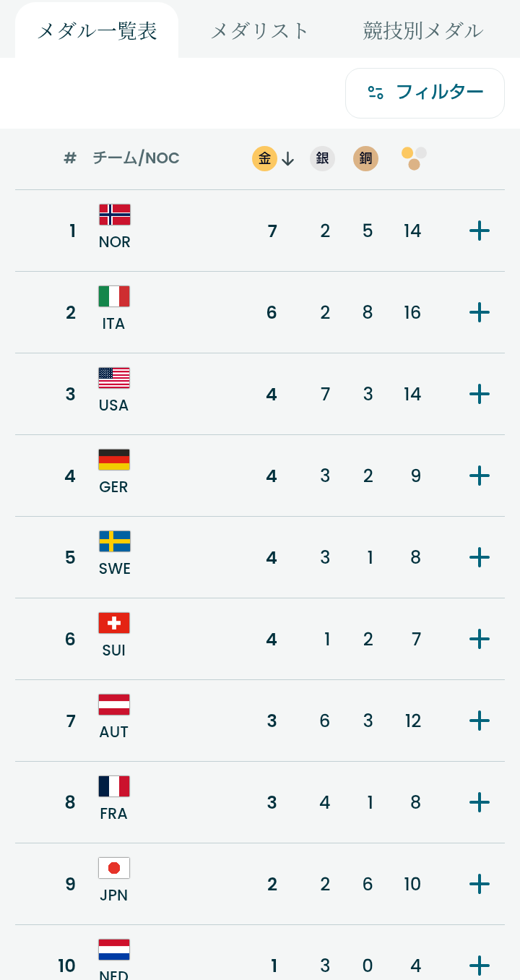
Task: Select the メダル一覧表 tab
Action: (x=97, y=31)
